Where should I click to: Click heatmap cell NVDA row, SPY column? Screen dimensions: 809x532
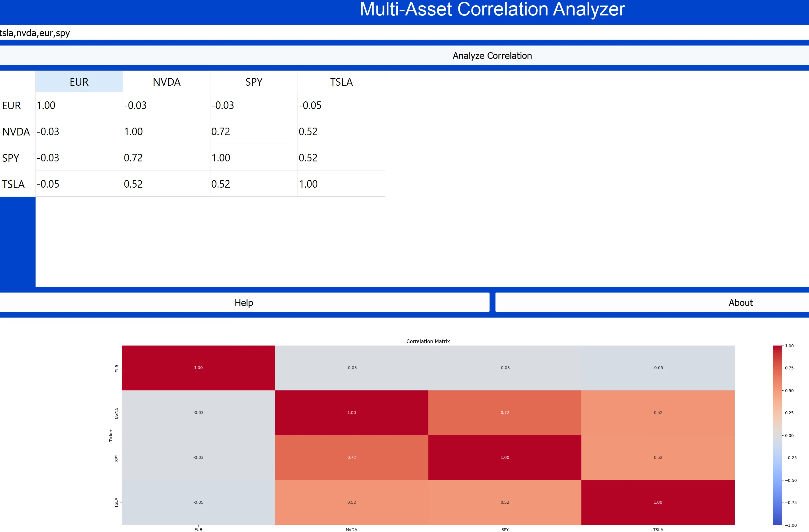tap(504, 413)
